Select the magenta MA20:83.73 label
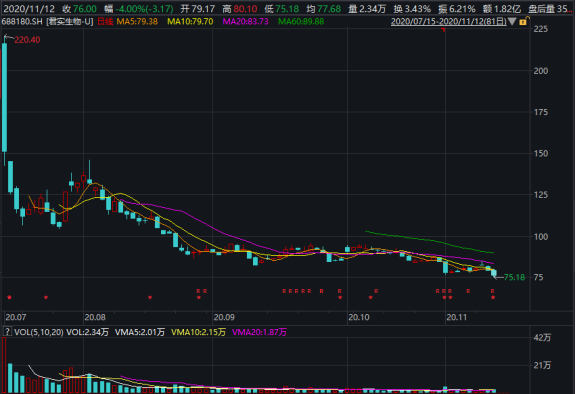 click(x=245, y=22)
